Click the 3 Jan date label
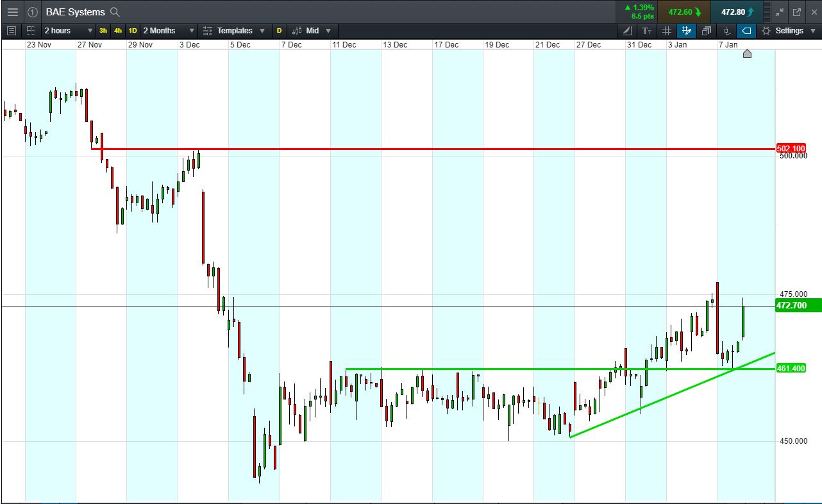Screen dimensions: 822x504 point(678,45)
